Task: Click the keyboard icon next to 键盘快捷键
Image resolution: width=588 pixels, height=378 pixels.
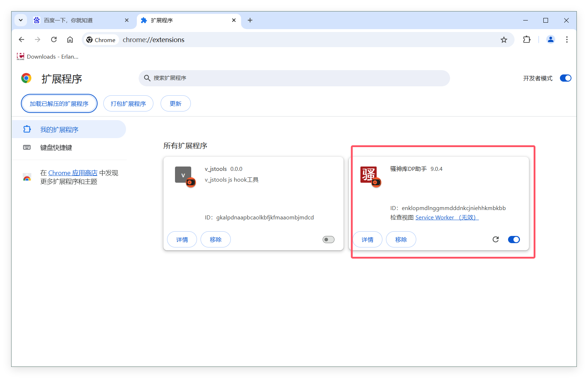Action: click(x=27, y=147)
